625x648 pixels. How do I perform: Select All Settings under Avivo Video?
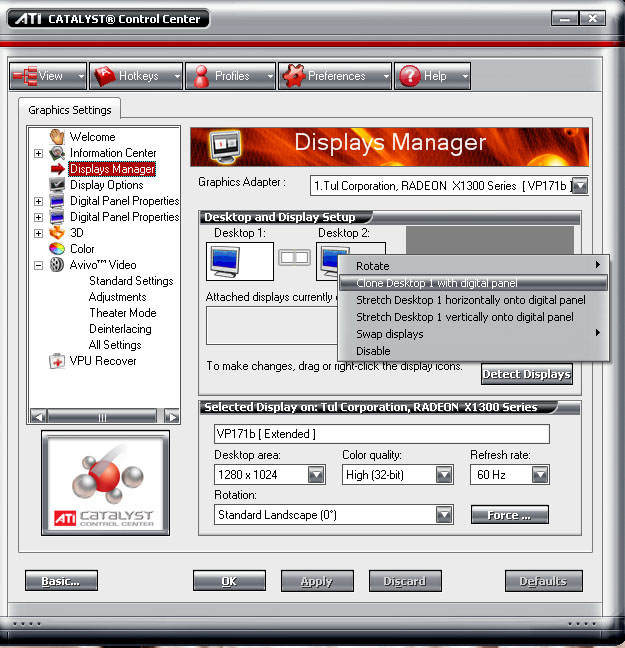click(115, 345)
